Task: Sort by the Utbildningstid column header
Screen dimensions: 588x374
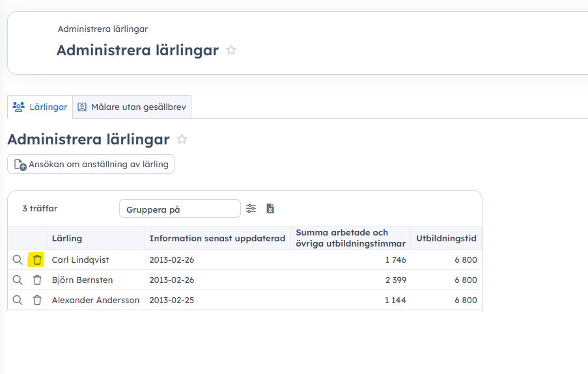Action: (x=446, y=239)
